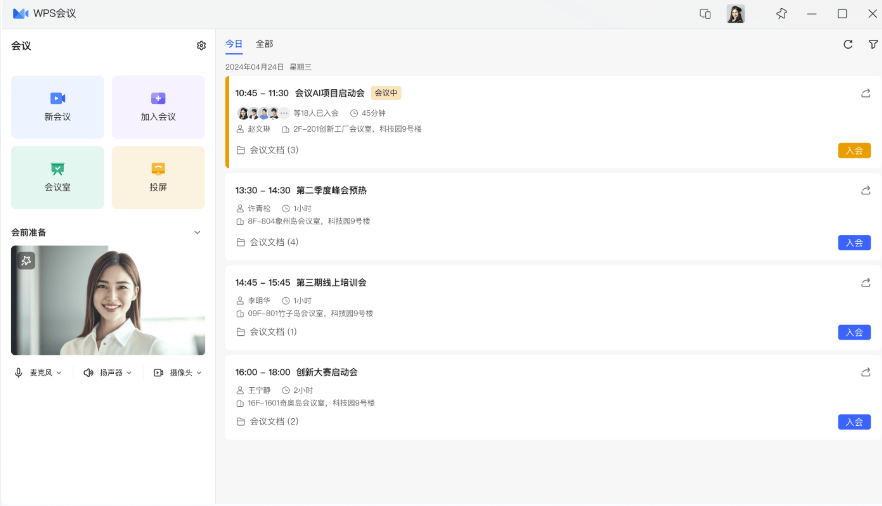Toggle the 麦克风 microphone icon
882x506 pixels.
(x=19, y=372)
